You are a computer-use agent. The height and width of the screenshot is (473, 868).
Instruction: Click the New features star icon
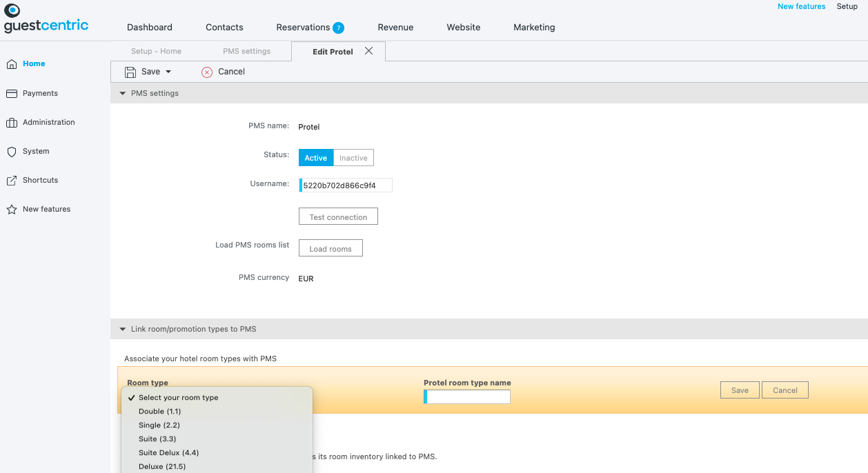click(11, 210)
